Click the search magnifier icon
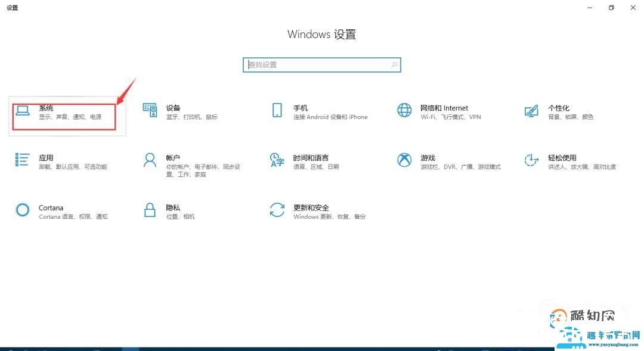 pos(393,64)
